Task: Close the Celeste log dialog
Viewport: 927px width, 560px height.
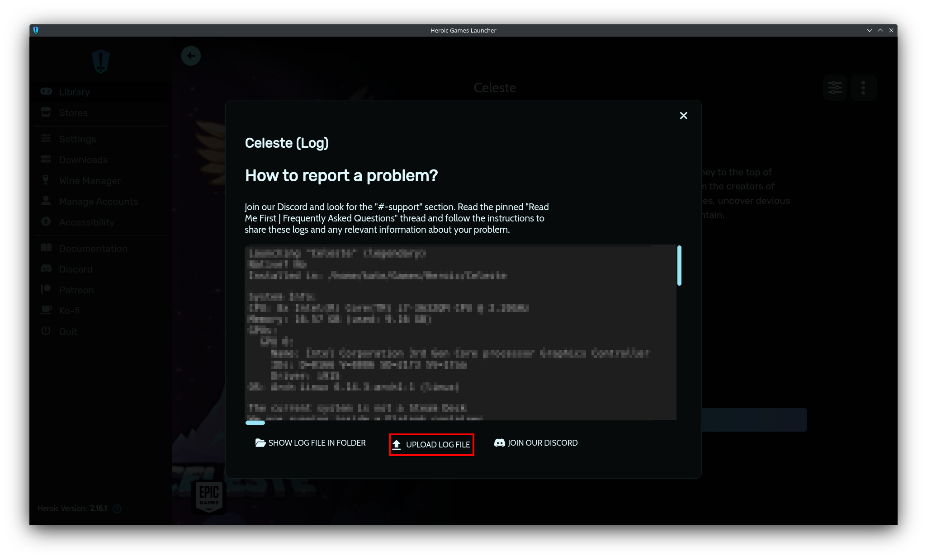Action: 683,116
